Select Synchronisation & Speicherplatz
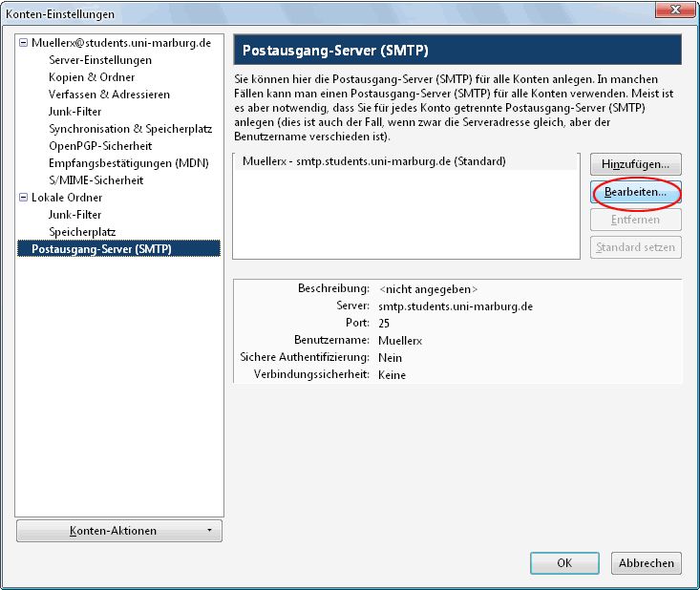The image size is (700, 590). (x=130, y=129)
